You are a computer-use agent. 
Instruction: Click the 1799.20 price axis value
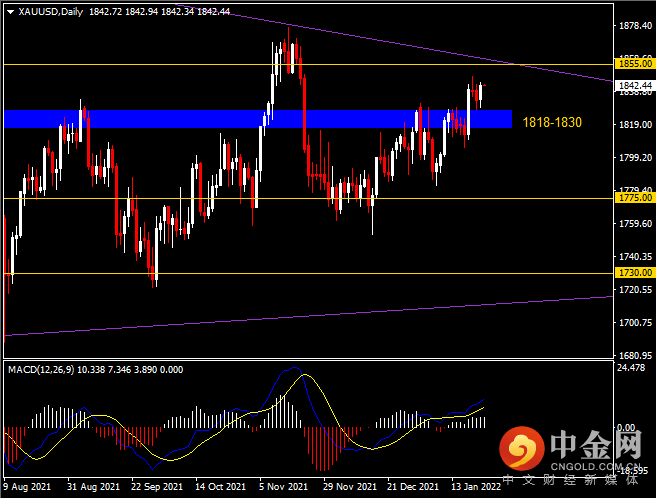pyautogui.click(x=635, y=157)
